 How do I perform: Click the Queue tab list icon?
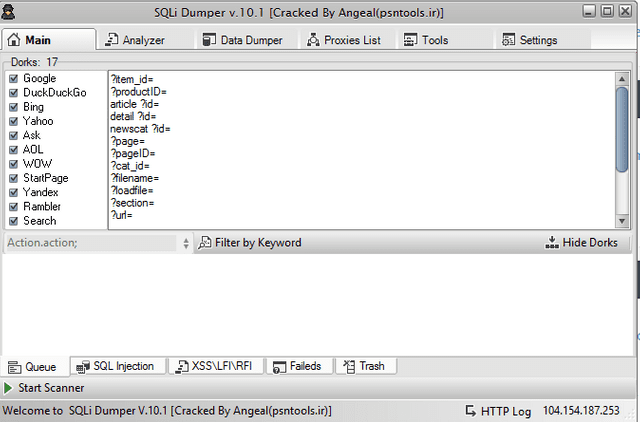[x=14, y=367]
